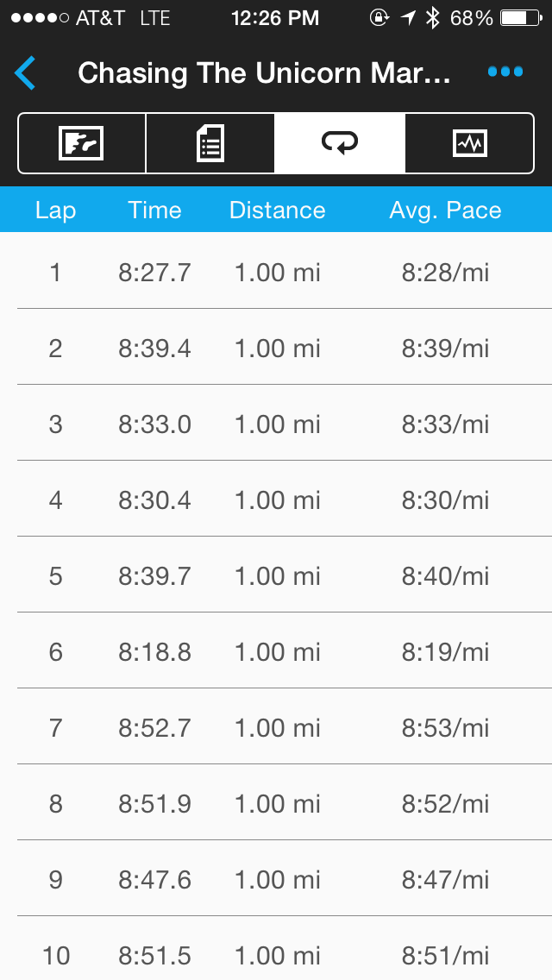
Task: Tap the Time column header
Action: 154,210
